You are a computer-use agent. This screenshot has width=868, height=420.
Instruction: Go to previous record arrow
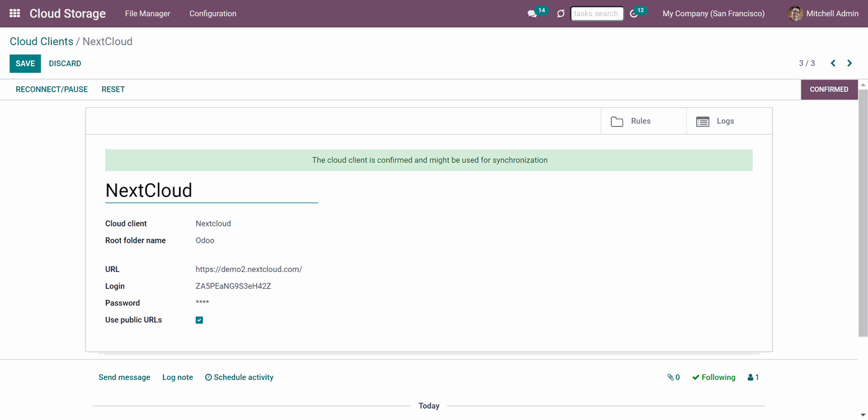click(x=833, y=63)
